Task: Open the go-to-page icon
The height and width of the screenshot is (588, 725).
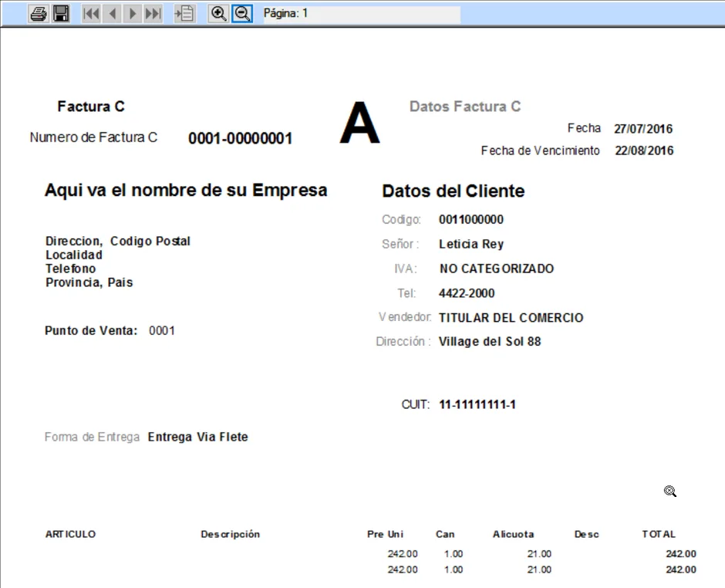Action: pyautogui.click(x=184, y=13)
